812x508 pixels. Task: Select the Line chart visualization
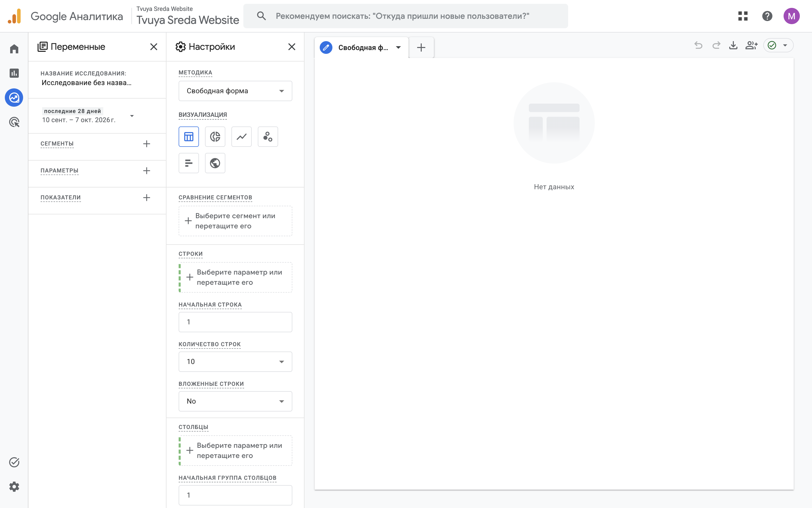[242, 137]
